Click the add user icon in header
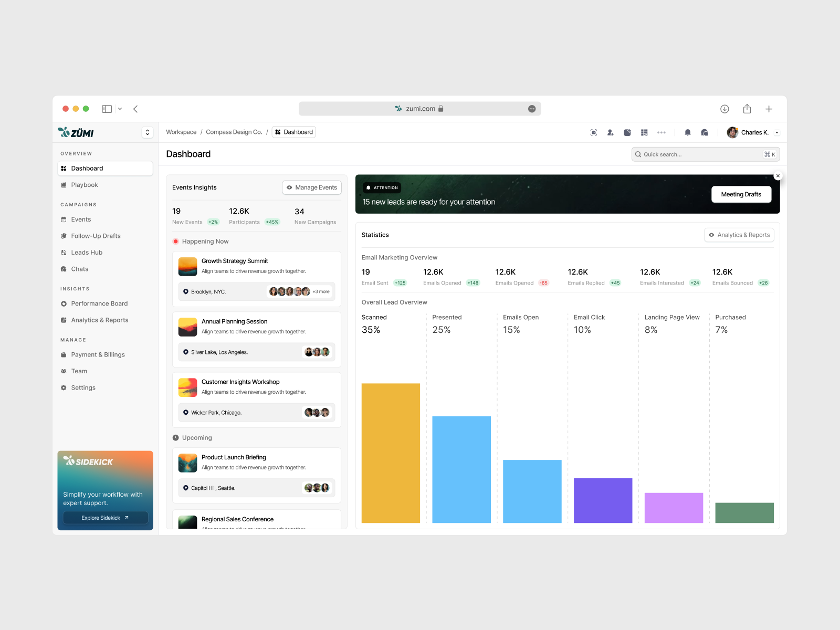Viewport: 840px width, 630px height. [610, 133]
